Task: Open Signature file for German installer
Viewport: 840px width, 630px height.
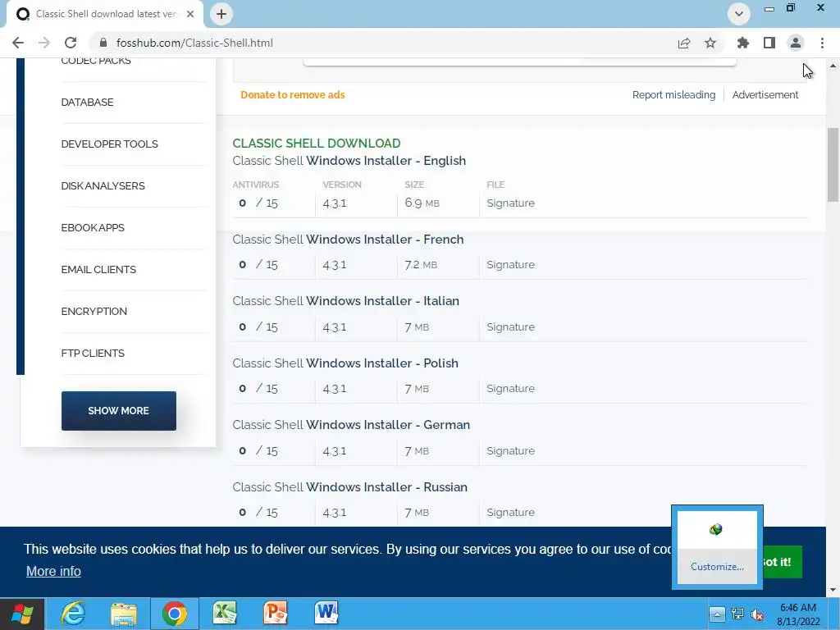Action: tap(510, 450)
